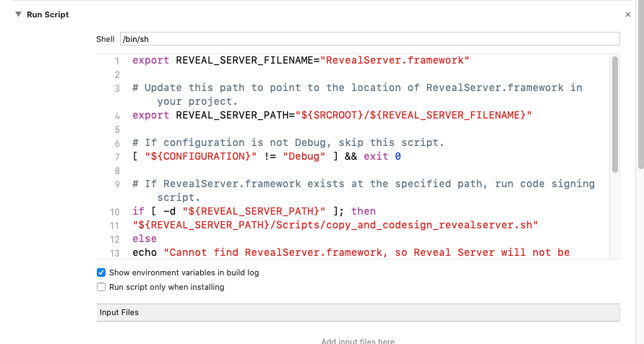Click the Input Files section header
The image size is (644, 344).
point(359,312)
